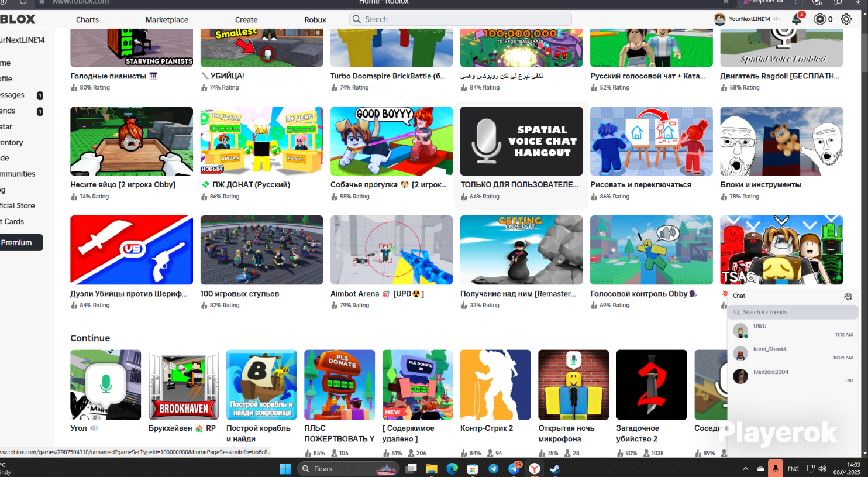This screenshot has height=477, width=868.
Task: Open the knife versus revolver duels thumbnail
Action: pyautogui.click(x=132, y=250)
